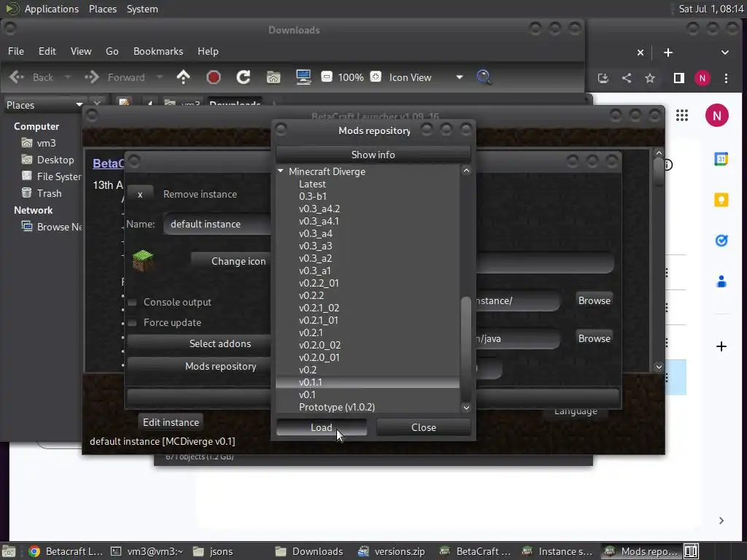
Task: Select Trash in the Places sidebar
Action: [x=49, y=192]
